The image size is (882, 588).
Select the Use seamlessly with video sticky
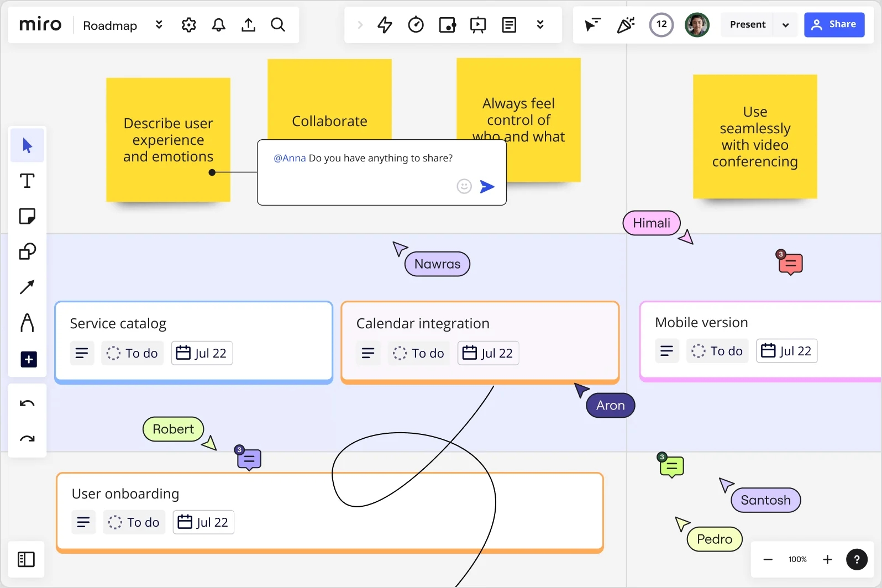755,136
